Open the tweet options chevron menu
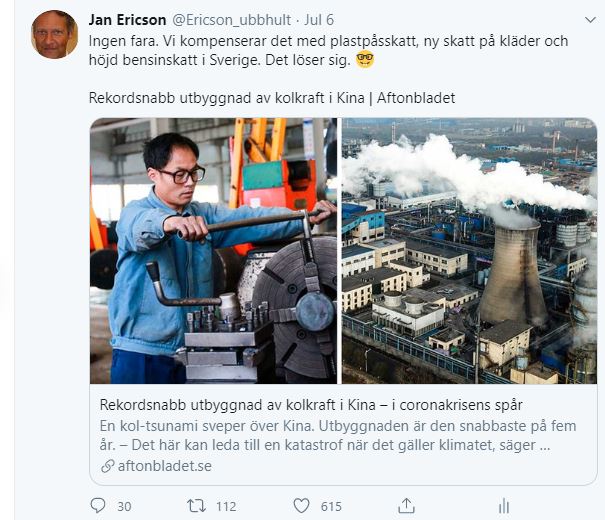Viewport: 605px width, 520px height. 590,20
